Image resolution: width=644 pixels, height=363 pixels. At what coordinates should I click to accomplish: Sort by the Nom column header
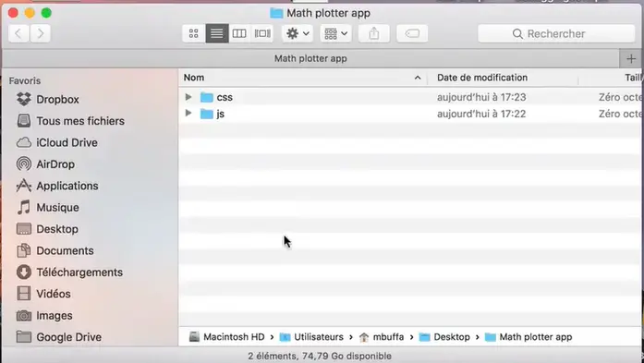(303, 78)
